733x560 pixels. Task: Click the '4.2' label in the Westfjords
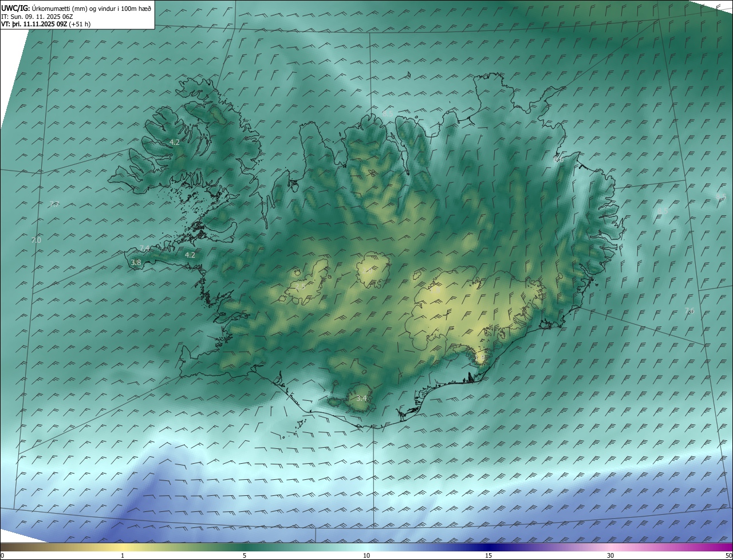pyautogui.click(x=175, y=142)
